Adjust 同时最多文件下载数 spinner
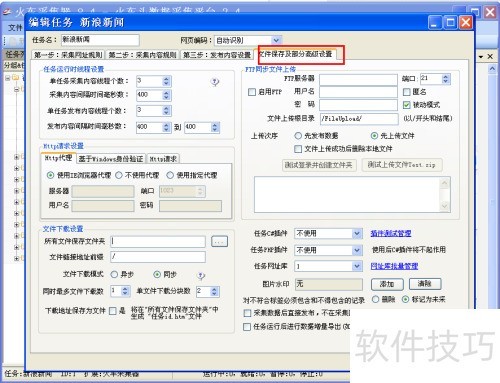The height and width of the screenshot is (383, 500). point(125,291)
